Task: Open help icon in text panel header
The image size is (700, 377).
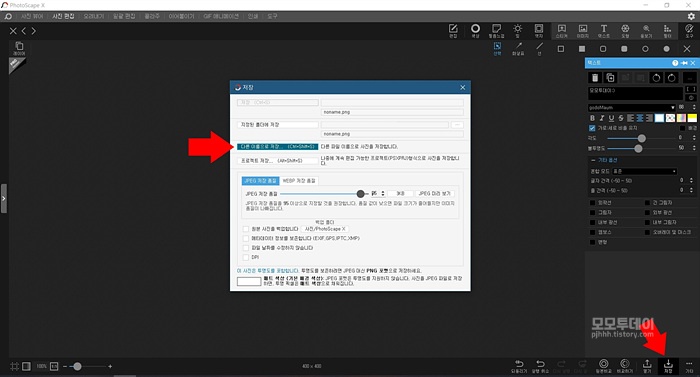Action: pyautogui.click(x=675, y=63)
